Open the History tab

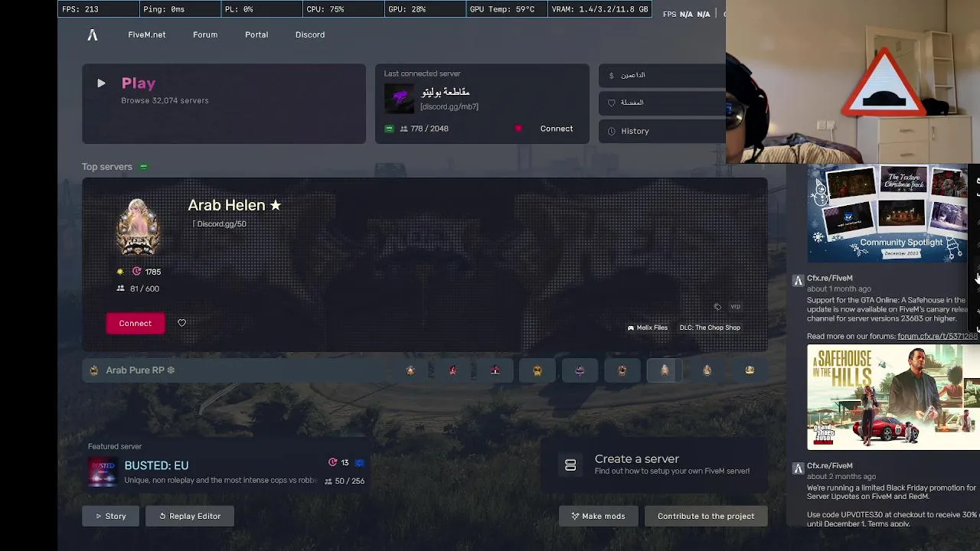click(662, 131)
